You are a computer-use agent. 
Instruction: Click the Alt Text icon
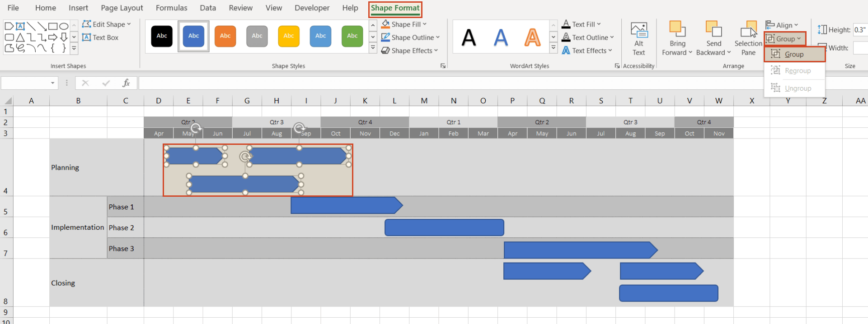638,31
